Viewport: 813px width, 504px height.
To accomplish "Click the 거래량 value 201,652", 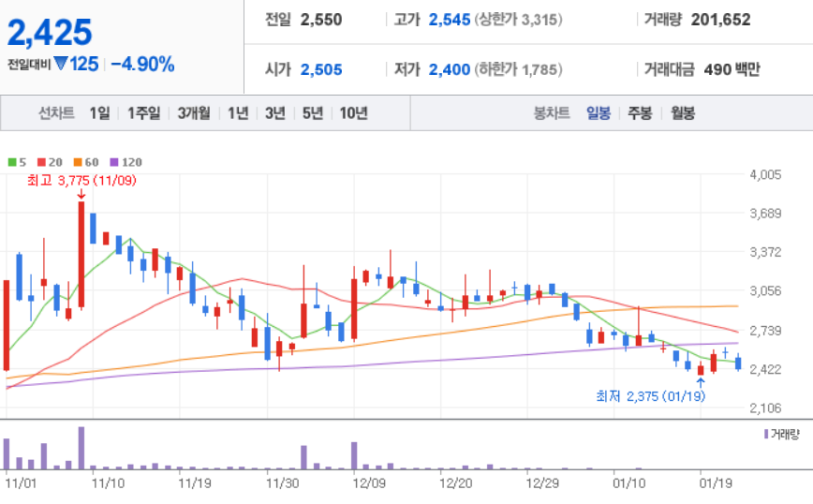I will [x=720, y=20].
